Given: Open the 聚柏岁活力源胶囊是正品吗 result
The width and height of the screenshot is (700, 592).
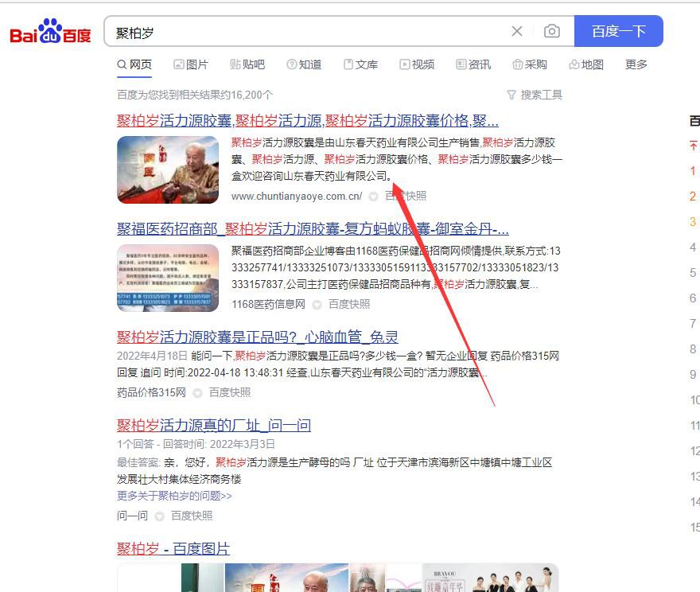Looking at the screenshot, I should point(258,337).
